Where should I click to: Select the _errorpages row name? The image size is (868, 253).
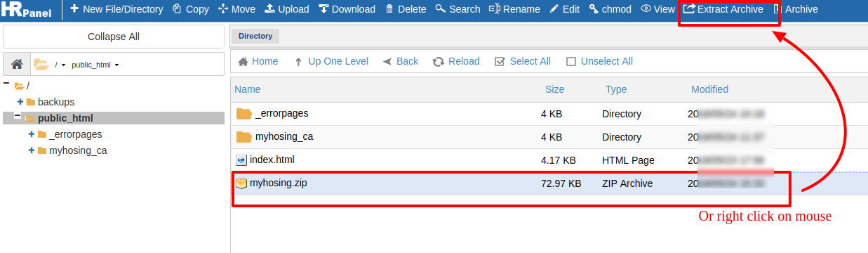point(281,113)
